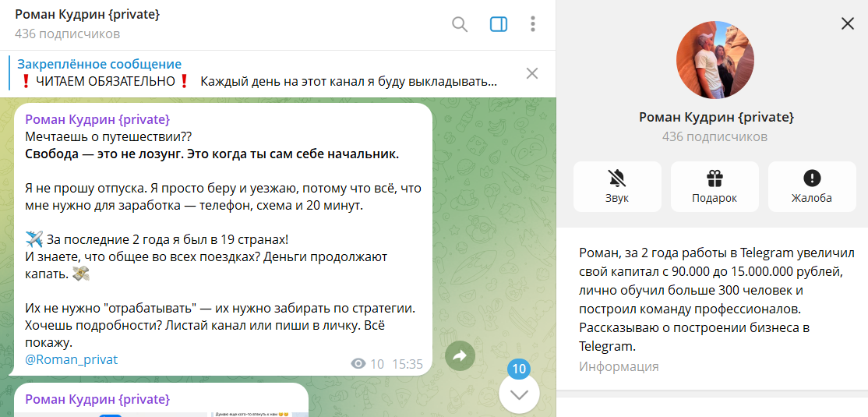The width and height of the screenshot is (868, 417).
Task: Close the channel info panel
Action: (848, 23)
